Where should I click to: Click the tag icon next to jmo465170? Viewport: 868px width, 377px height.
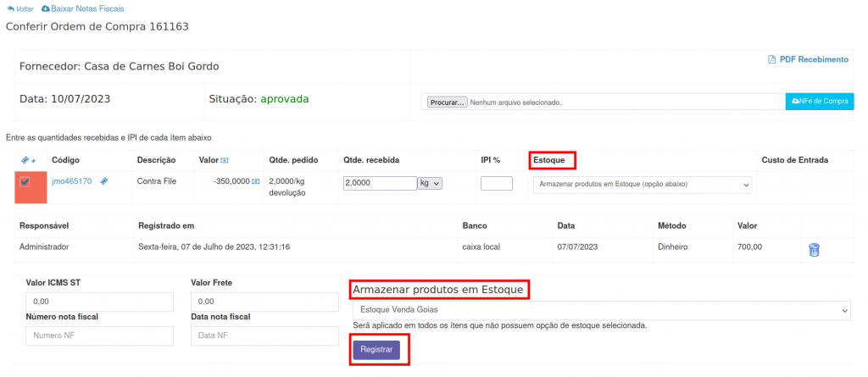point(103,181)
